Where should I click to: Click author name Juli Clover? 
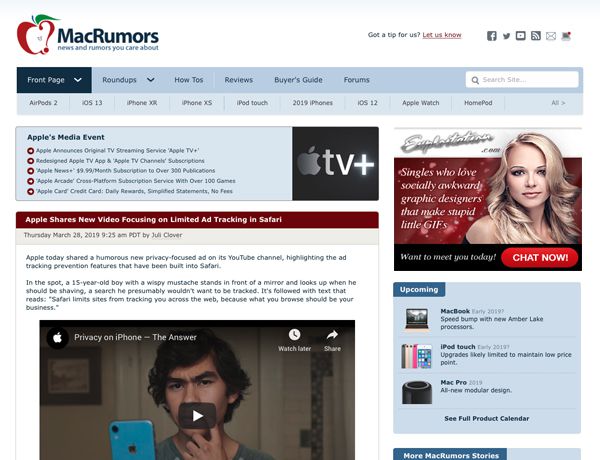coord(167,235)
